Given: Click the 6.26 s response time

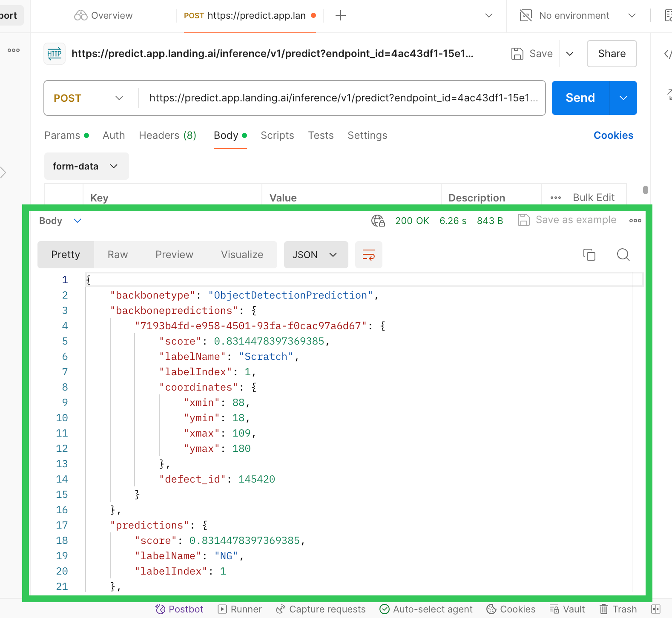Looking at the screenshot, I should click(x=453, y=221).
